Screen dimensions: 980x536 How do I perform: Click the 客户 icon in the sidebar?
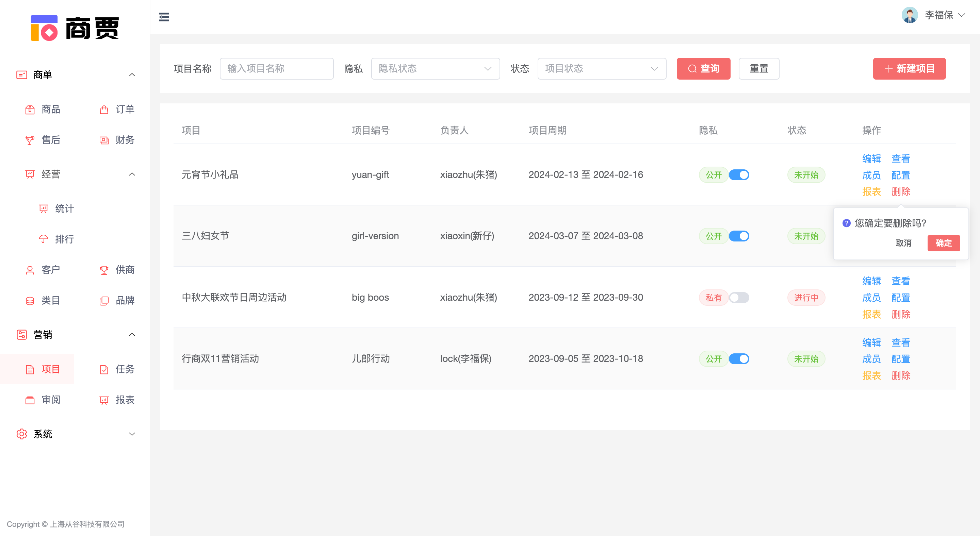coord(30,270)
